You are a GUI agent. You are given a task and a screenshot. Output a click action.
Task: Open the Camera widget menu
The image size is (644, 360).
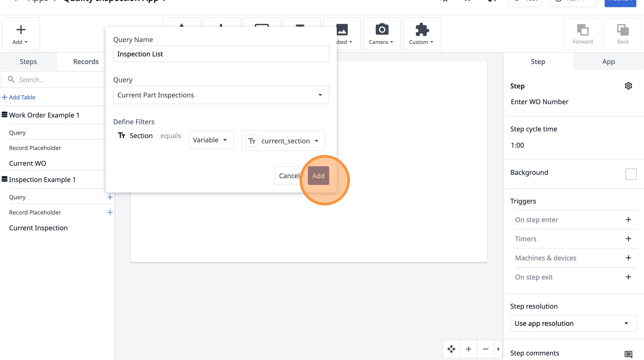[x=381, y=34]
